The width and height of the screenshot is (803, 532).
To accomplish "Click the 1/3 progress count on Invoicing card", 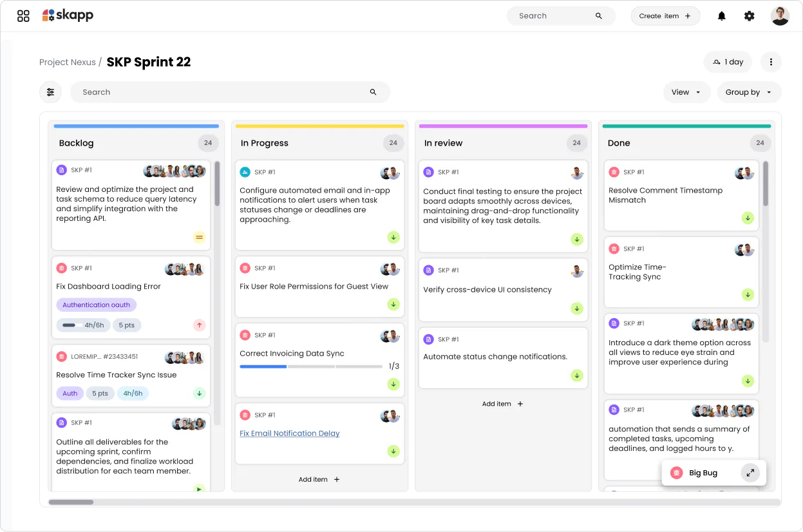I will pos(394,366).
